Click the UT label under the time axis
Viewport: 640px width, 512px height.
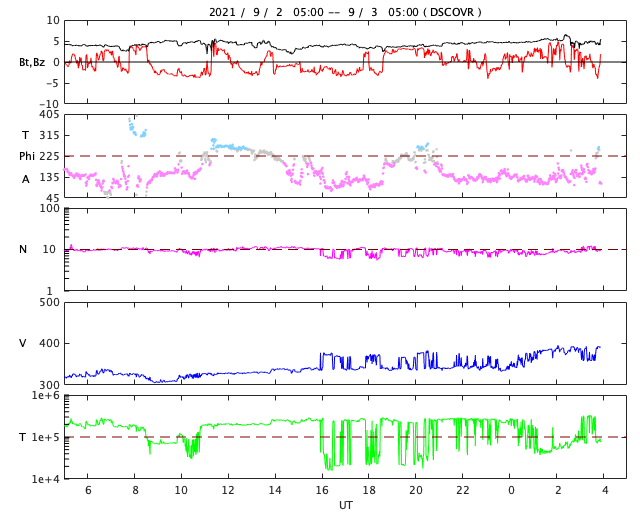345,505
